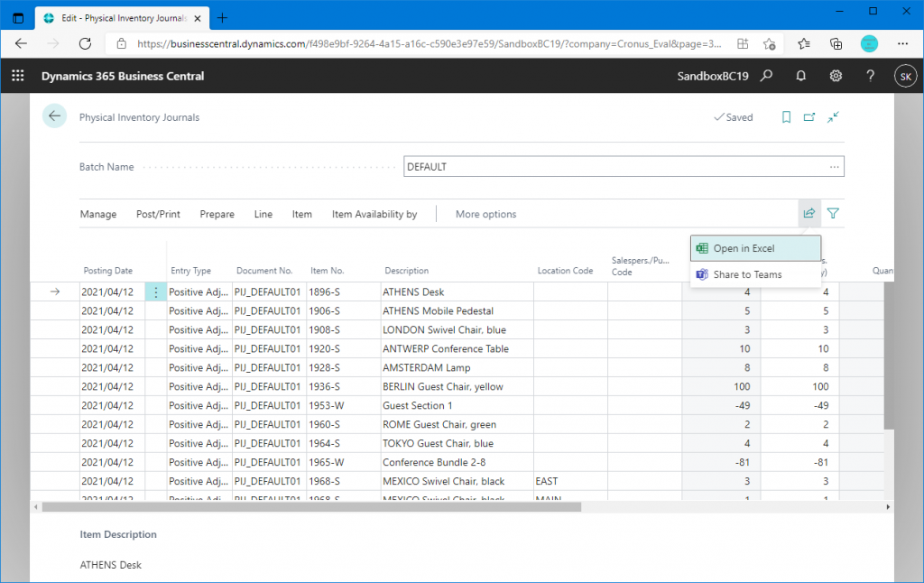Open the app launcher waffle menu

[18, 76]
